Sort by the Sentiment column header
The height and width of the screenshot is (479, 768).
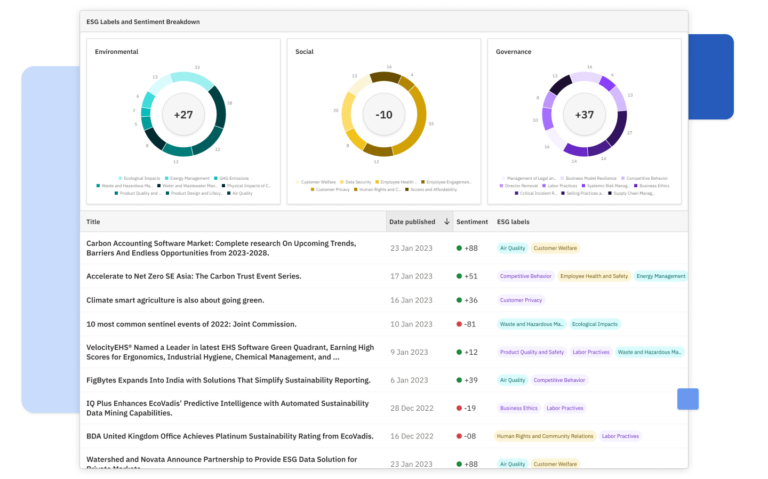pyautogui.click(x=472, y=221)
